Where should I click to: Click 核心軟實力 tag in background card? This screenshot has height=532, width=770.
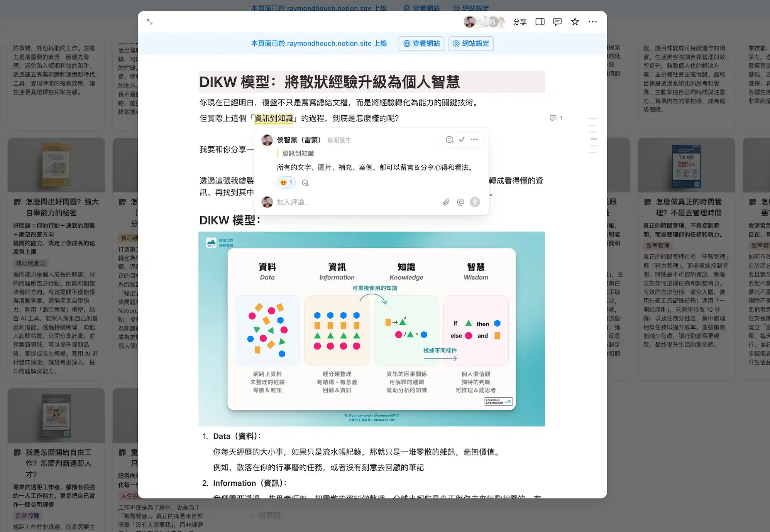(x=30, y=263)
